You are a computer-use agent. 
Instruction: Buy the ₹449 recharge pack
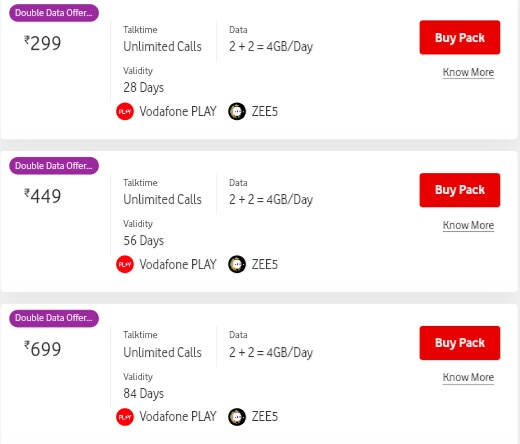click(460, 190)
